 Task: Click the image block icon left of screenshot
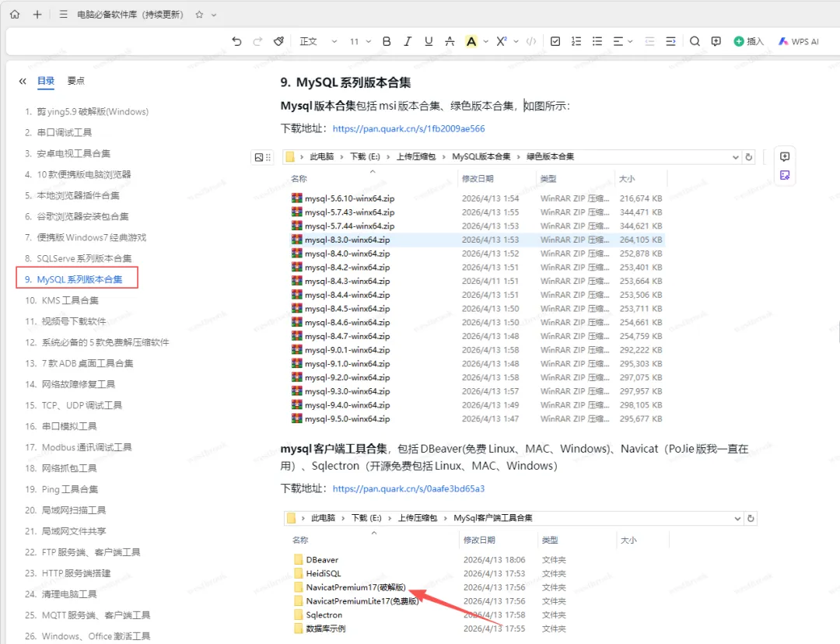(x=259, y=157)
